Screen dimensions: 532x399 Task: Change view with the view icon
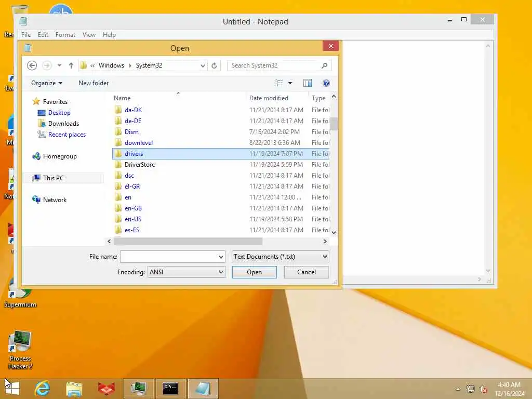279,83
